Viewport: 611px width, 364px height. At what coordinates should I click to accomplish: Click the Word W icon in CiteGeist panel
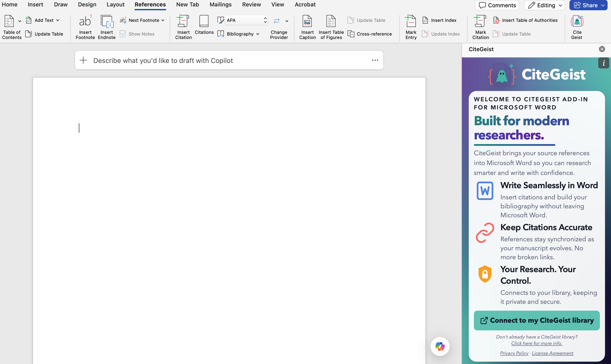pos(485,191)
